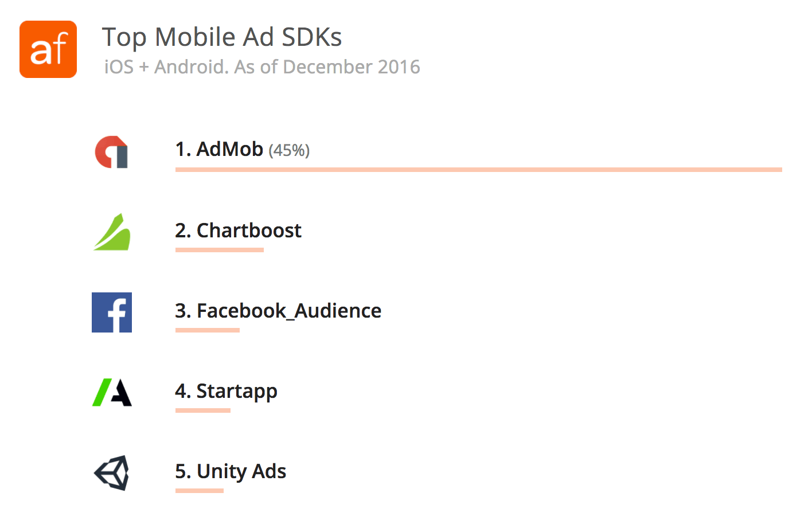
Task: Click the Startapp share bar
Action: pos(203,410)
